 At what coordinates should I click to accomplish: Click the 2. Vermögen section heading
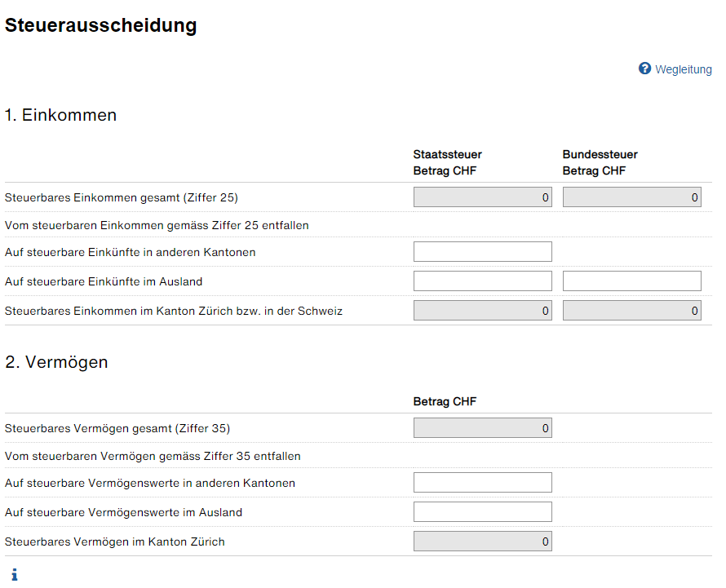pyautogui.click(x=56, y=362)
